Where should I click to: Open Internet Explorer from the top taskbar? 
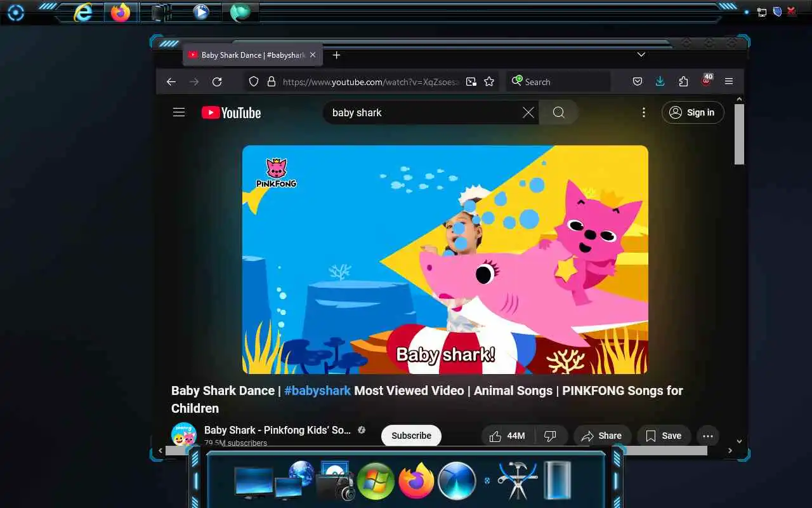(83, 12)
